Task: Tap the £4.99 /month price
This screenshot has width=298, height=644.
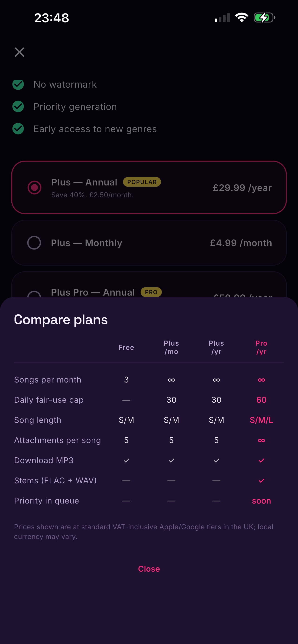Action: [241, 243]
